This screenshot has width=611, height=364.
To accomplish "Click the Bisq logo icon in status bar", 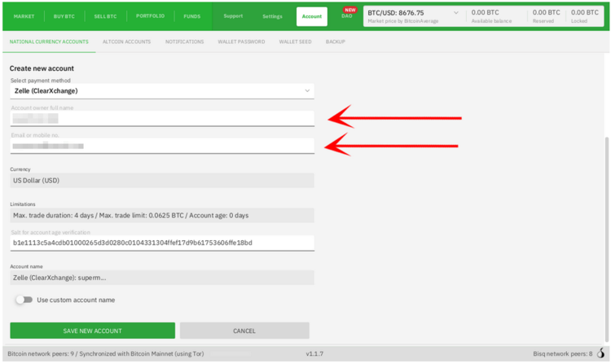I will point(600,354).
